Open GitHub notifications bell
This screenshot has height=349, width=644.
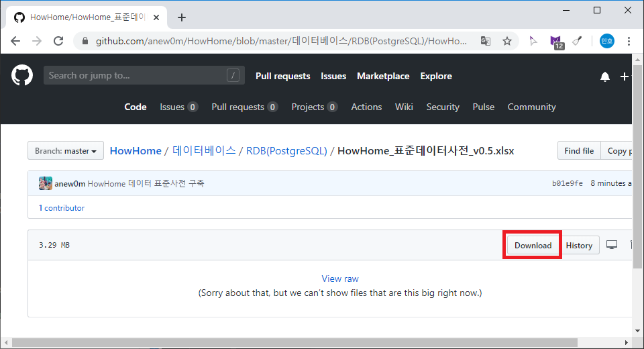pos(605,77)
